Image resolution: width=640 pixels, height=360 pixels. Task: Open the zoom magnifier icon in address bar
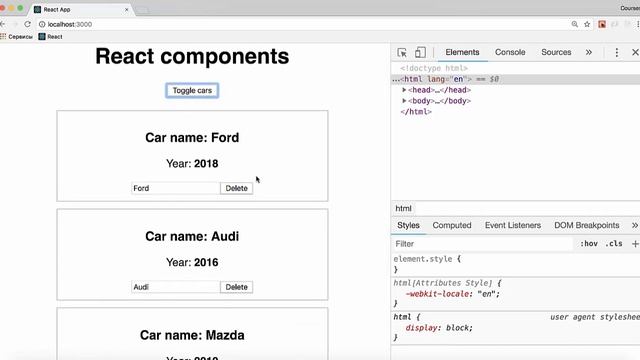pos(574,24)
